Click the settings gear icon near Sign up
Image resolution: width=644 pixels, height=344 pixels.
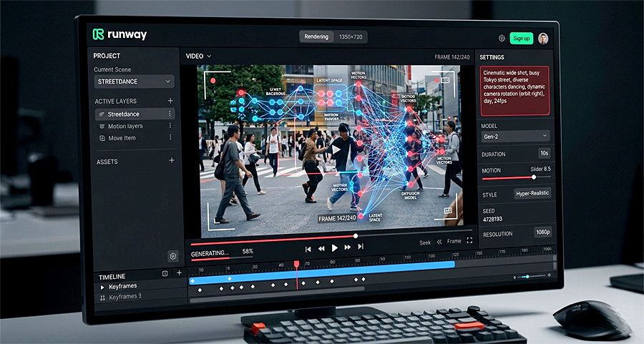[x=502, y=38]
